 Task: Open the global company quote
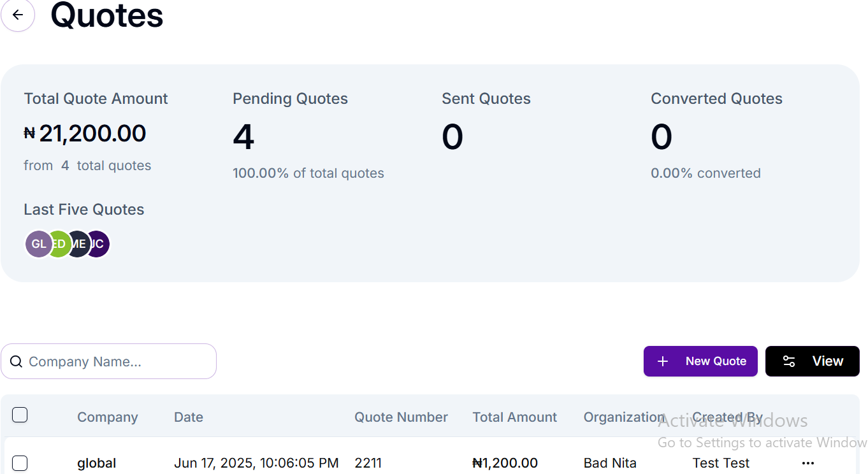pos(97,463)
